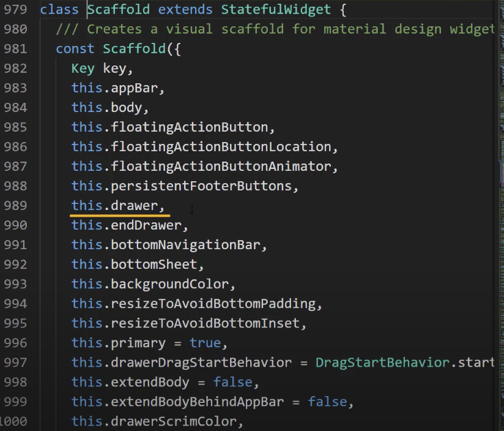
Task: Click 'floatingActionButton' on line 985
Action: (190, 127)
